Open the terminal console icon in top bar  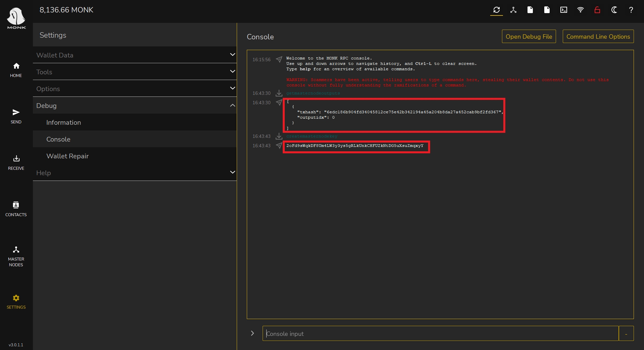pos(563,10)
